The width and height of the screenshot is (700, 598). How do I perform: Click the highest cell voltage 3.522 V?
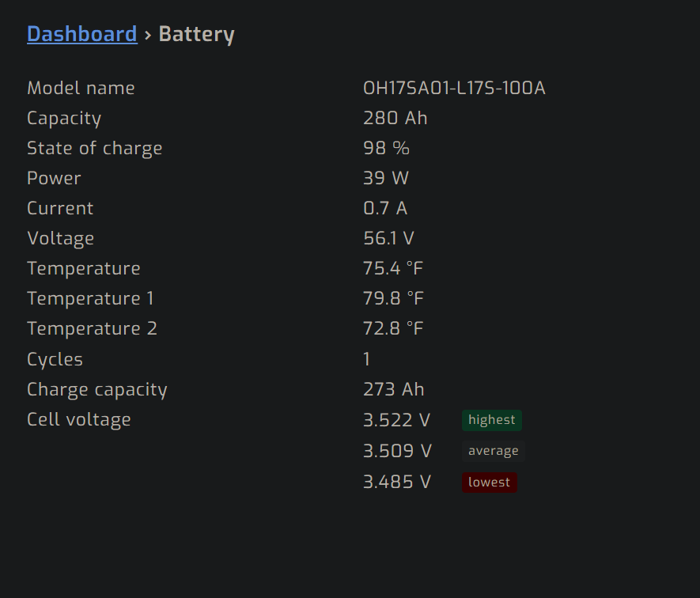click(396, 420)
